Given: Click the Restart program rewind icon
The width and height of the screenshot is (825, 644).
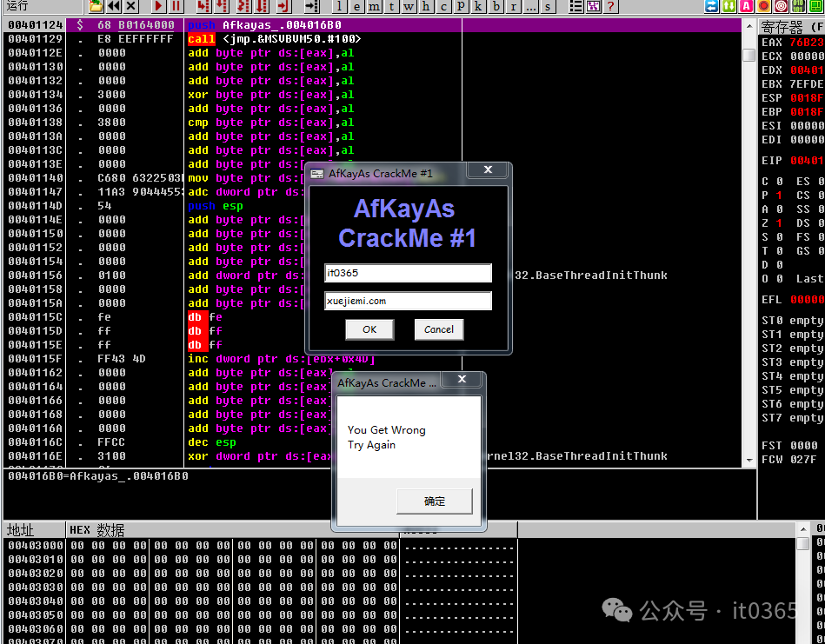Looking at the screenshot, I should pos(115,6).
